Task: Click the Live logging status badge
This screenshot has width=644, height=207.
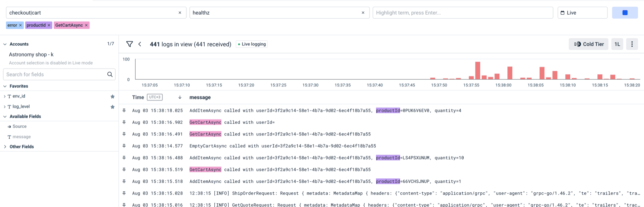Action: point(252,44)
